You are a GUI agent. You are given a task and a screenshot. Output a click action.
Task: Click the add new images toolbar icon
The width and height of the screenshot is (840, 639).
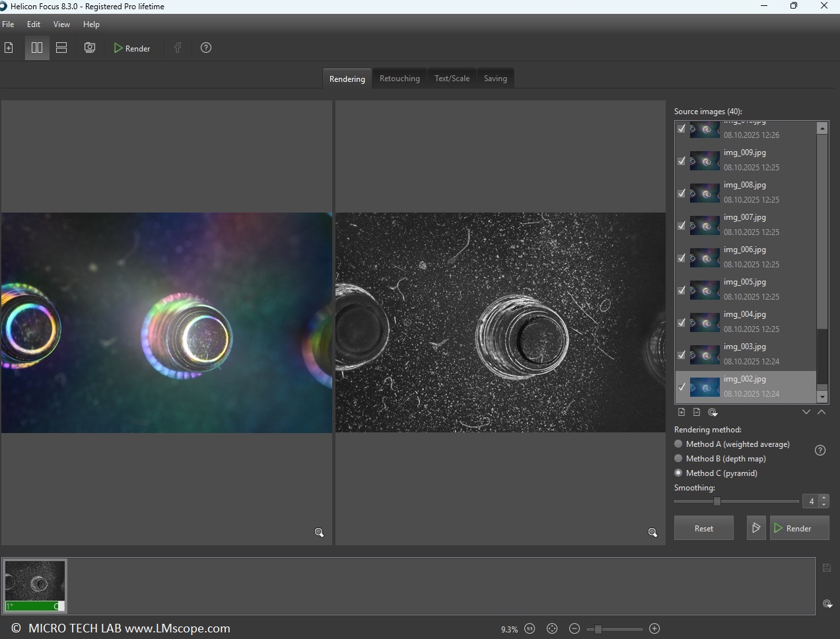(9, 48)
